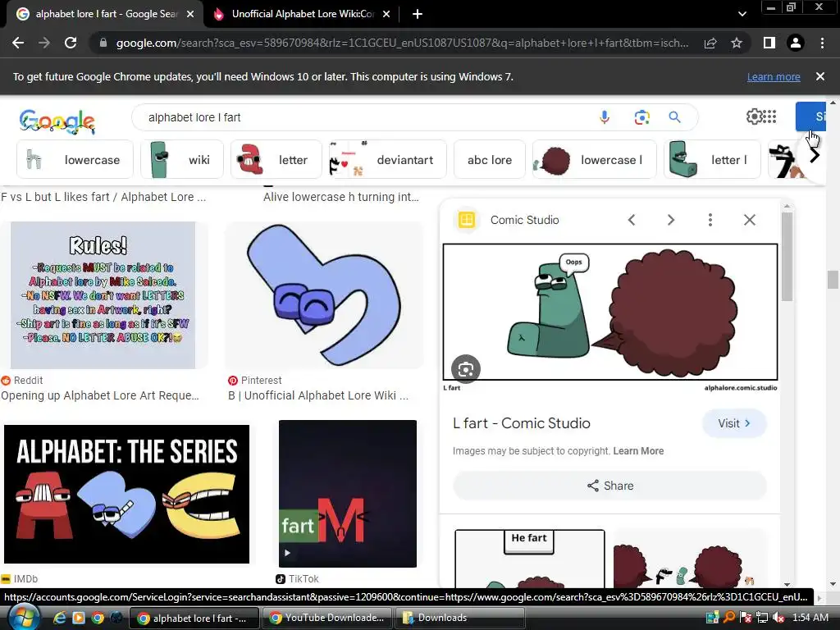Go back to the previous page
Viewport: 840px width, 630px height.
[18, 43]
